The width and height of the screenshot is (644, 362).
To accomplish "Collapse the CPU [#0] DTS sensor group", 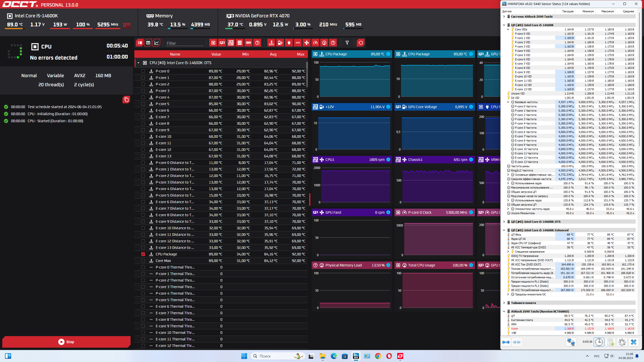I will (x=138, y=63).
